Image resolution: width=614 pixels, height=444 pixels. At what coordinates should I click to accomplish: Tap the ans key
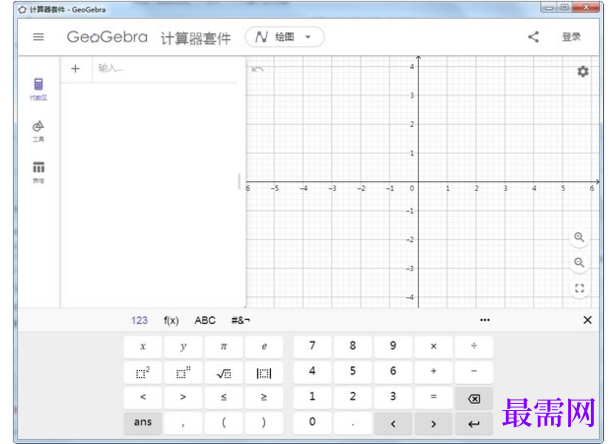[x=143, y=423]
